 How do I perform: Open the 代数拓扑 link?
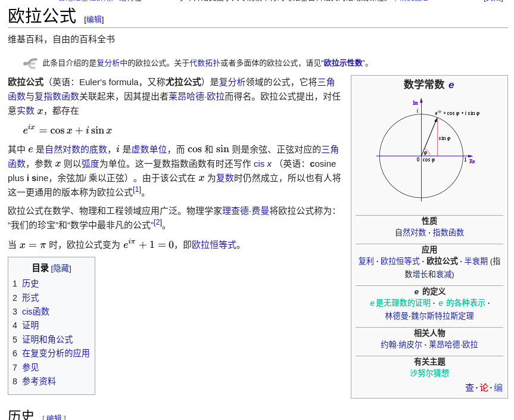pos(205,63)
